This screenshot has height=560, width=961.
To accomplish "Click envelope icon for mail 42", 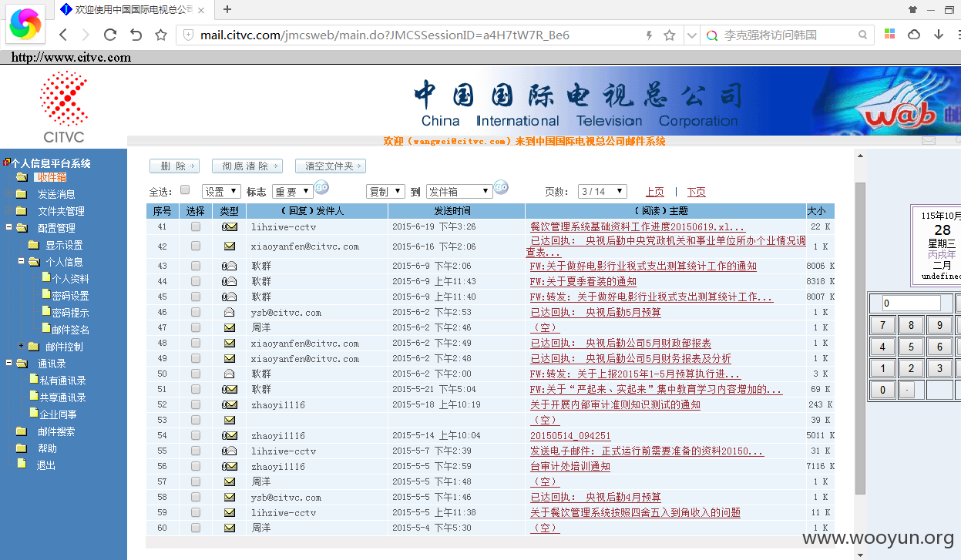I will (x=230, y=246).
